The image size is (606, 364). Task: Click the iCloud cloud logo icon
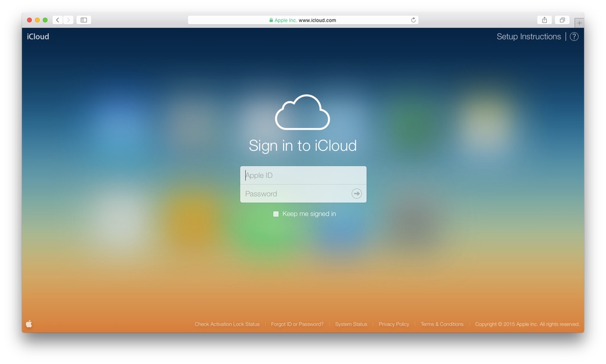point(302,112)
